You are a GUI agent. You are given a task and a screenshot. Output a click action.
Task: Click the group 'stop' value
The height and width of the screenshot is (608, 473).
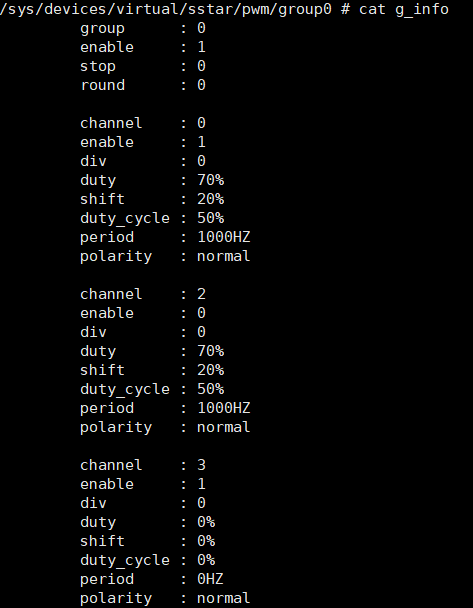pyautogui.click(x=201, y=66)
